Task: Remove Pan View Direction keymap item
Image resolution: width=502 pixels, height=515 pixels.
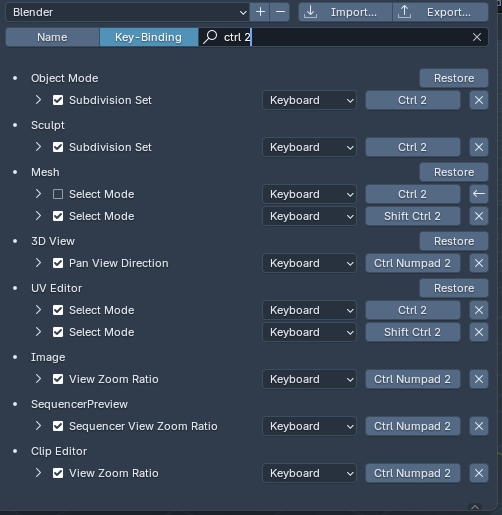Action: [x=479, y=263]
